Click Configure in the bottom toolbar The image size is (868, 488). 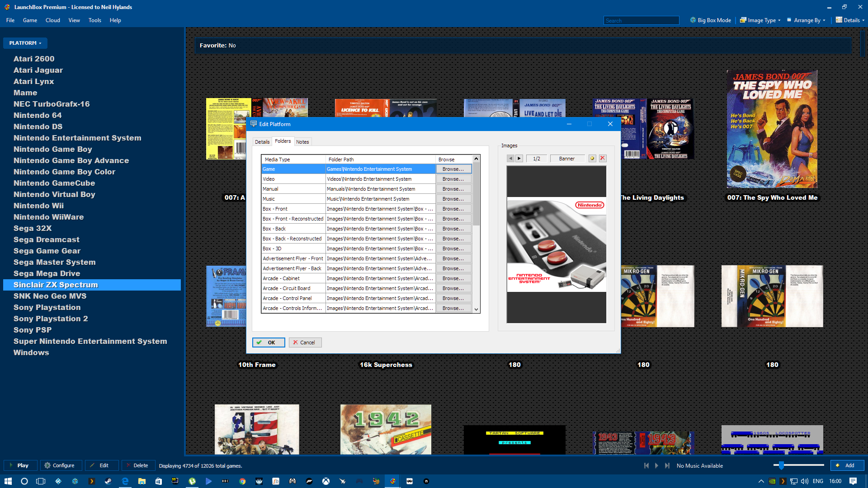61,465
